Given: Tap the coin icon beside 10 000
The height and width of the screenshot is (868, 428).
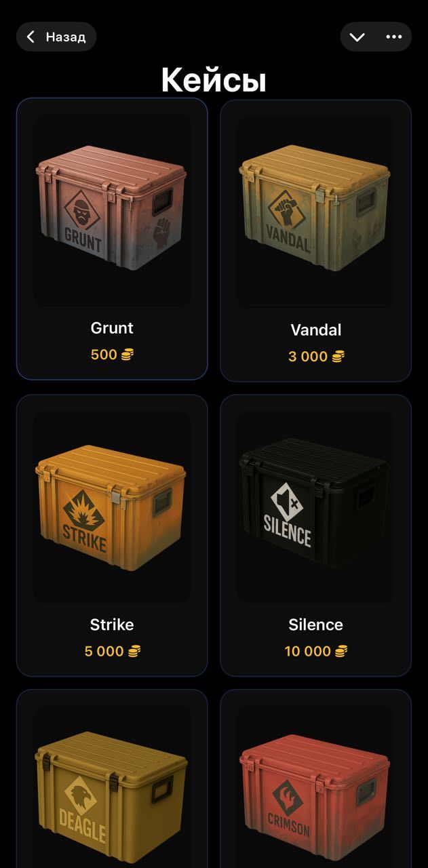Looking at the screenshot, I should point(341,651).
